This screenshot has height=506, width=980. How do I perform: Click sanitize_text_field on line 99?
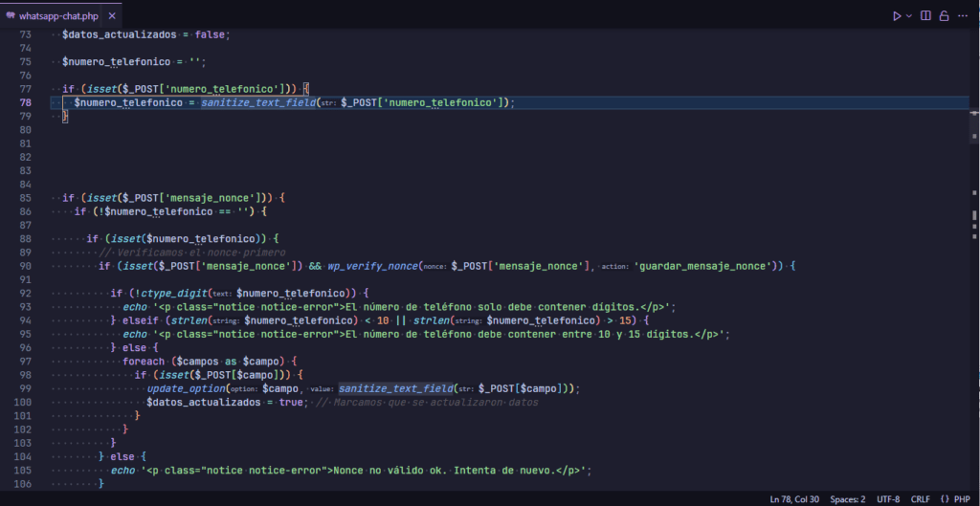[x=396, y=388]
